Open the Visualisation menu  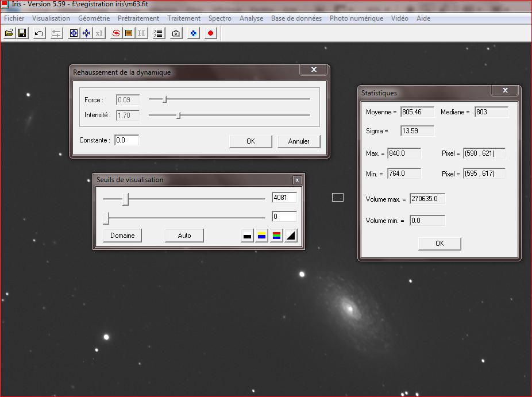coord(51,18)
